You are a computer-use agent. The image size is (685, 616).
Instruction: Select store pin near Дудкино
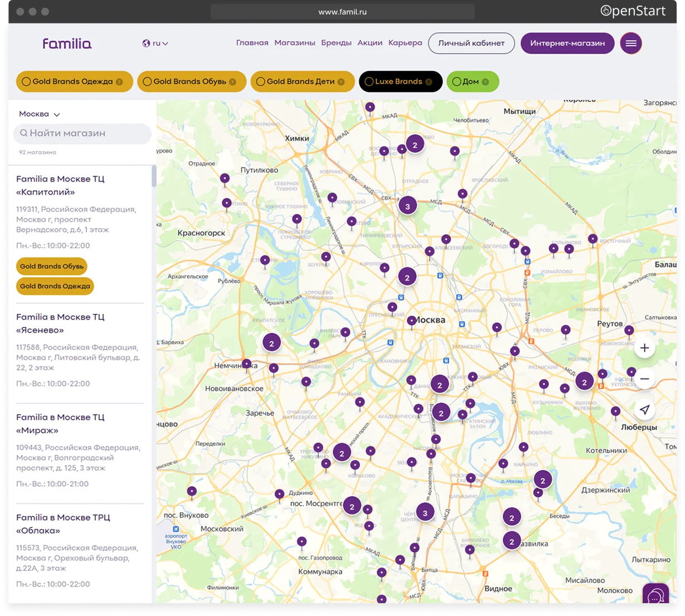coord(279,494)
